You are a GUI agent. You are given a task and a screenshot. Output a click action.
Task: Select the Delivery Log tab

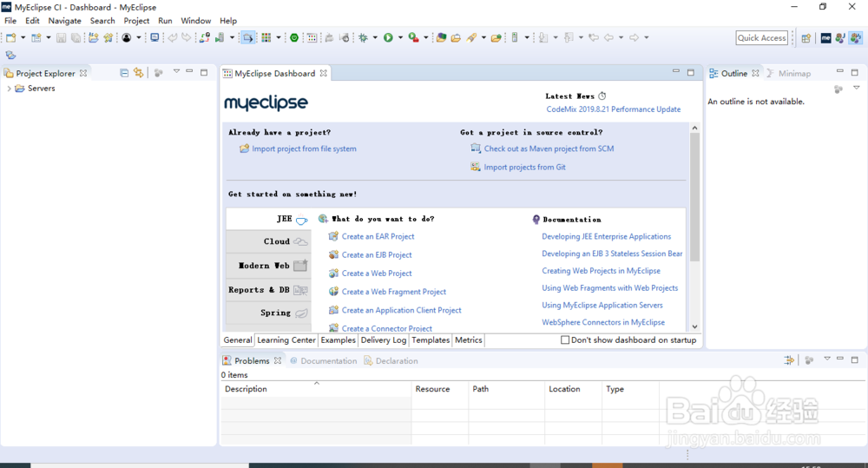(x=384, y=340)
